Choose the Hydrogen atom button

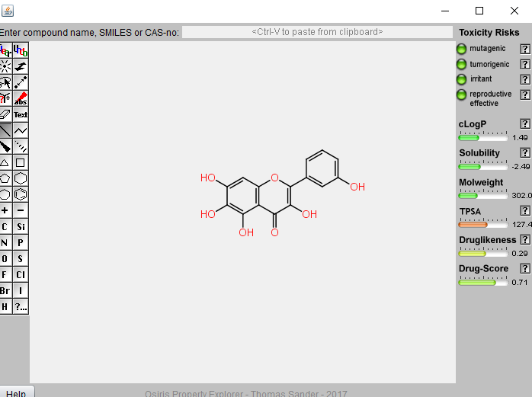point(6,306)
